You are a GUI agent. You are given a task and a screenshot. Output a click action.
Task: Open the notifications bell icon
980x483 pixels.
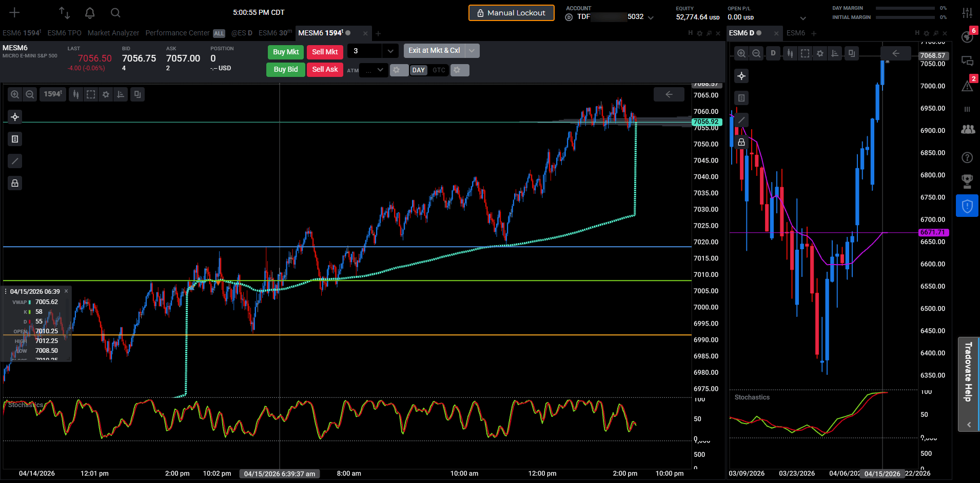(90, 13)
